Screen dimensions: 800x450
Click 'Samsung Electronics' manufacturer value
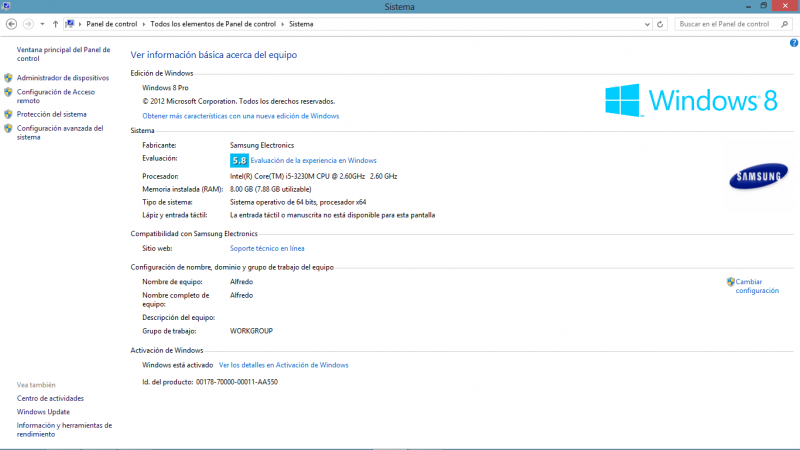262,145
